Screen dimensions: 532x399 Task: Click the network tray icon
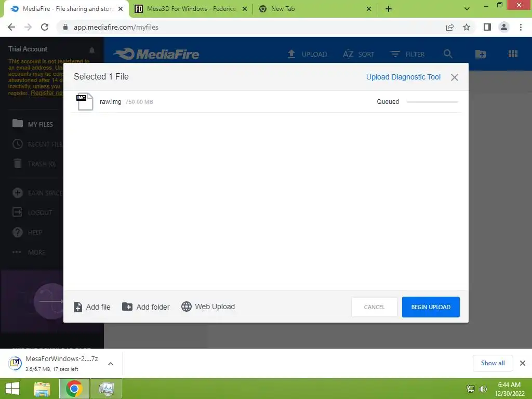point(471,389)
